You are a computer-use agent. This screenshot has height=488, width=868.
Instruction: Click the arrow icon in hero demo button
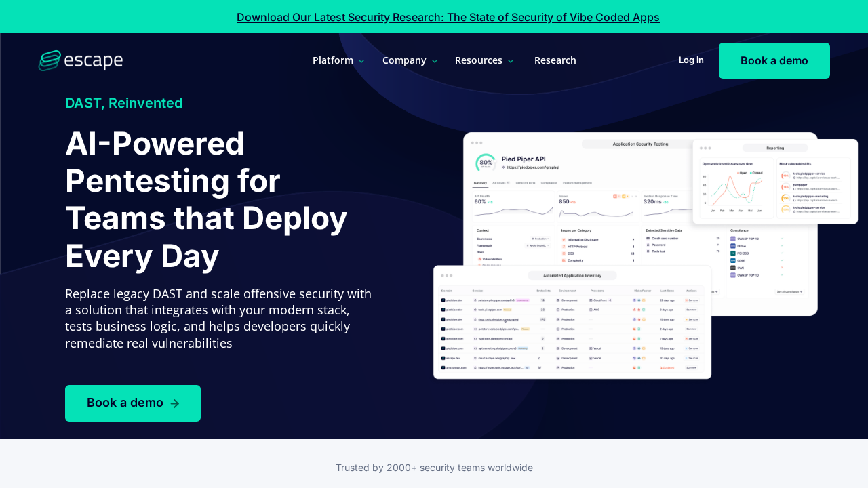click(x=175, y=403)
